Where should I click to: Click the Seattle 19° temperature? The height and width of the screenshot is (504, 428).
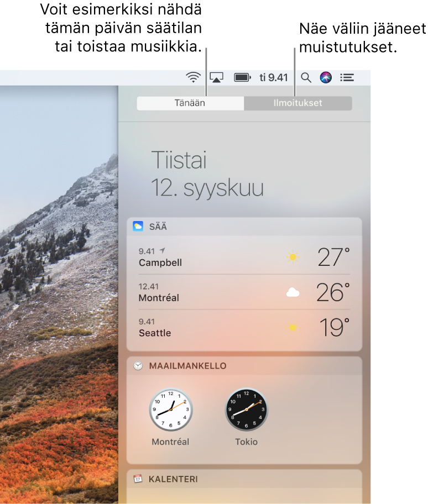point(335,328)
